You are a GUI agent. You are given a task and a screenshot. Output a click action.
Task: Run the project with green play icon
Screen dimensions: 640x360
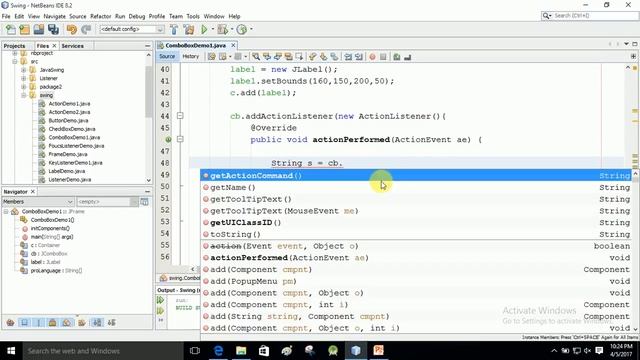tap(204, 29)
